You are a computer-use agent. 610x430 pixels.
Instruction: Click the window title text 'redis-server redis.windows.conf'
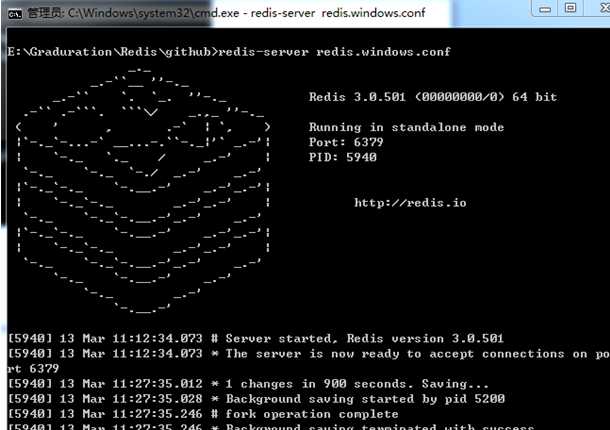pos(338,13)
